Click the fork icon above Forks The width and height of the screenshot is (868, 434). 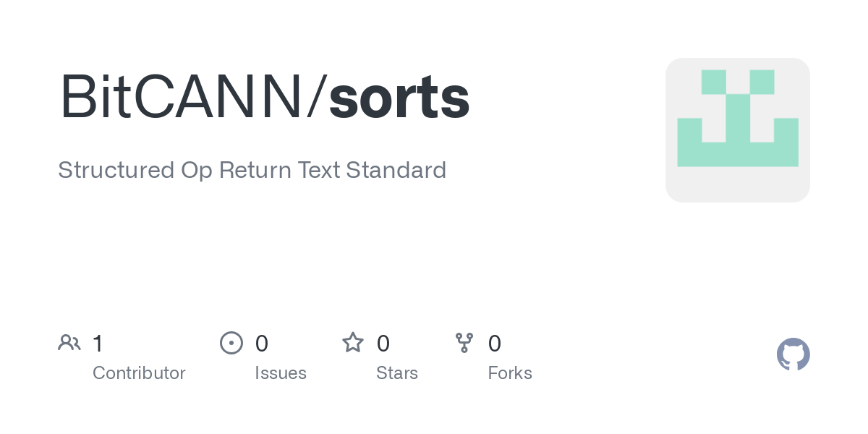coord(464,343)
